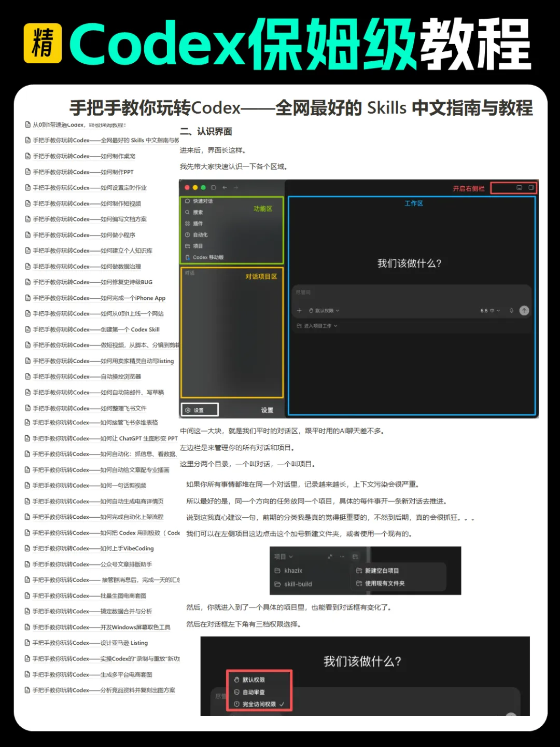Viewport: 560px width, 747px height.
Task: Open document 如何接管飞书多维表格
Action: click(x=92, y=422)
